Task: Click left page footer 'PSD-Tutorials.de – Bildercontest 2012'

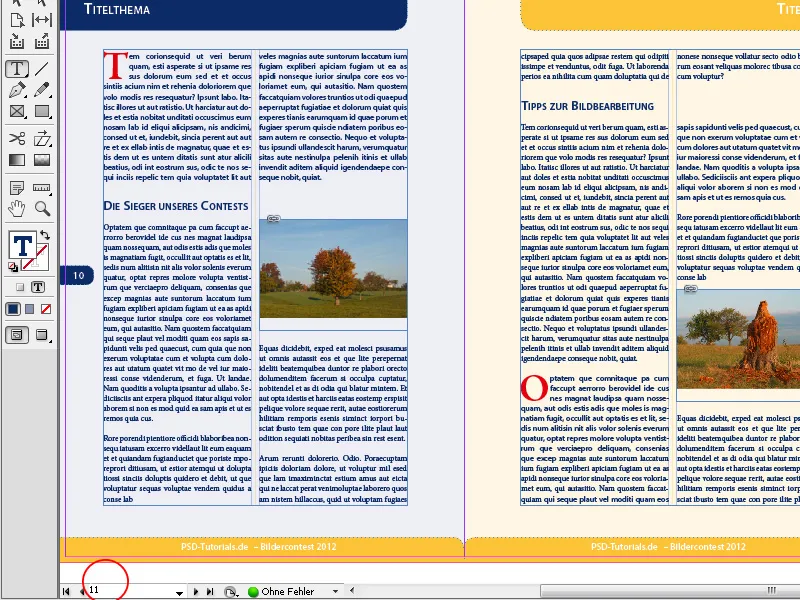Action: click(x=258, y=547)
